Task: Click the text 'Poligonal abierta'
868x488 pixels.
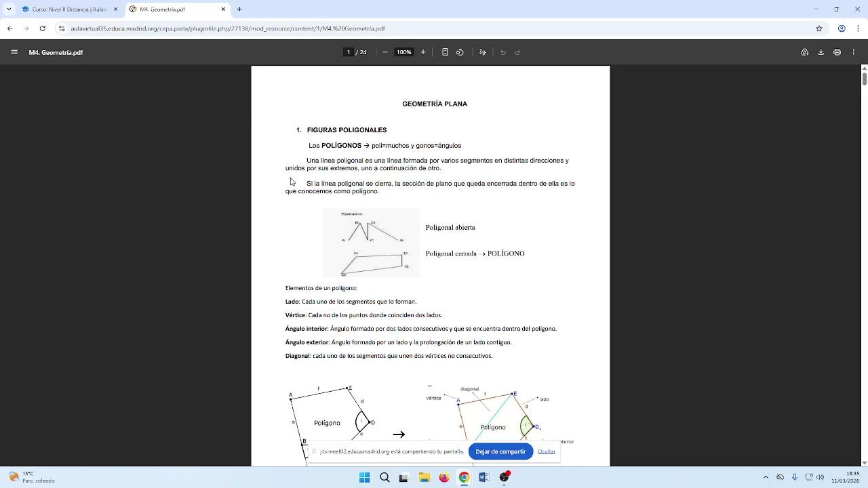Action: point(450,228)
